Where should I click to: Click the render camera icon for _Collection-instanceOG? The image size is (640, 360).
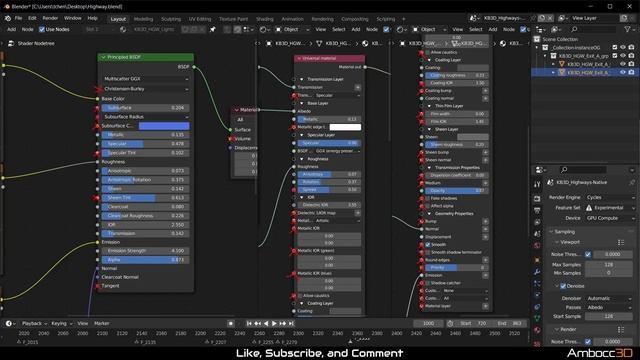click(x=631, y=47)
